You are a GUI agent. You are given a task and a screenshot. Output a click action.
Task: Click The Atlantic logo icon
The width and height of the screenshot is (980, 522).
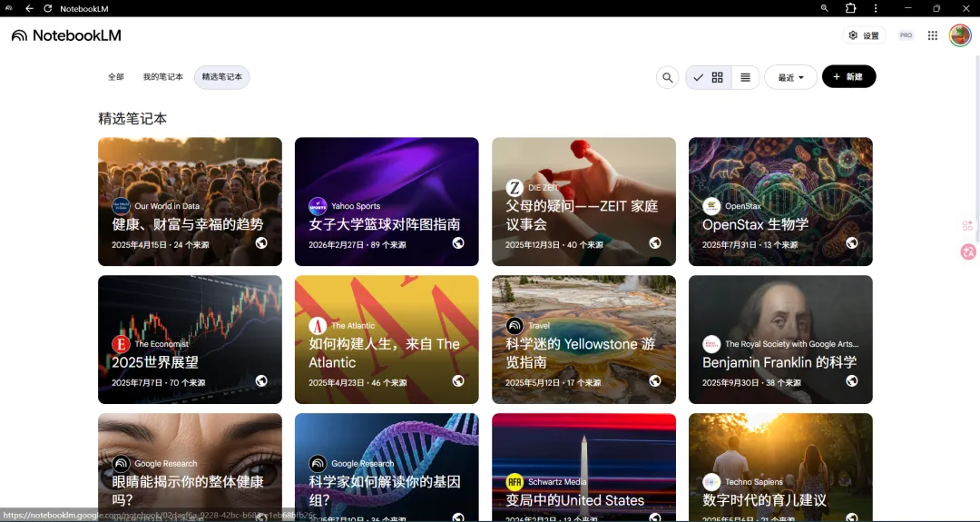318,326
